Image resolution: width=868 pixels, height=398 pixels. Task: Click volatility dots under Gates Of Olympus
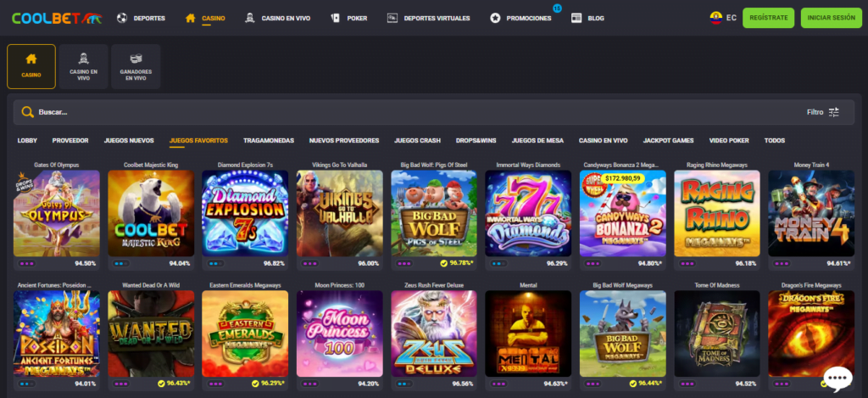click(x=26, y=263)
